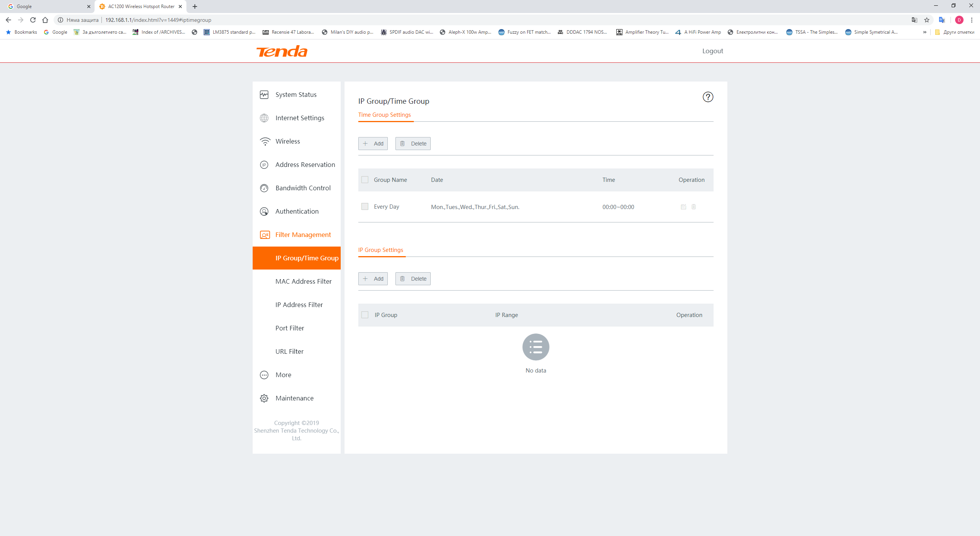Bookmark this page with the star icon
980x536 pixels.
click(x=927, y=20)
